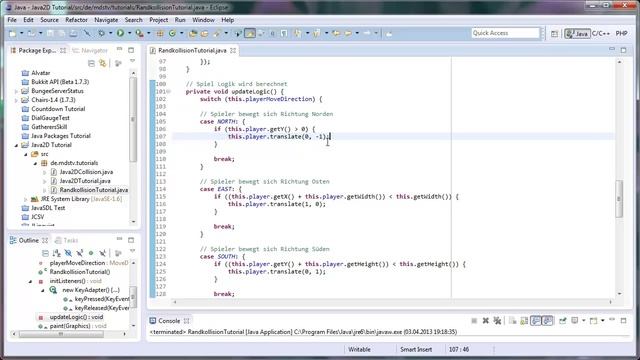Click the Quick Access search field
The width and height of the screenshot is (640, 360).
coord(505,33)
